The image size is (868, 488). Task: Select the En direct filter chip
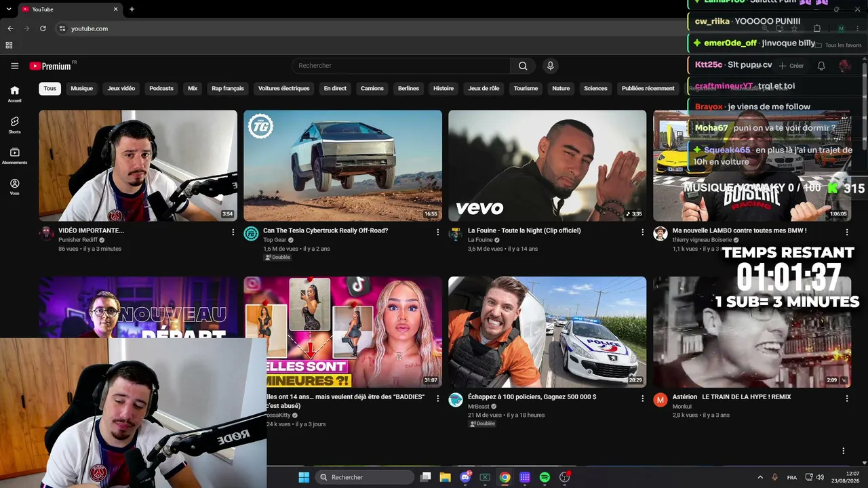point(335,88)
